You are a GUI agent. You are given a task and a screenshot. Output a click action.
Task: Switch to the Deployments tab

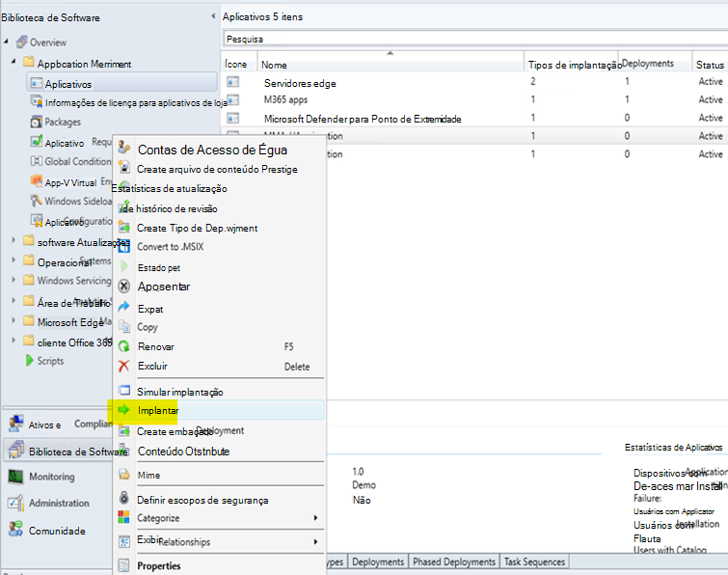(378, 562)
